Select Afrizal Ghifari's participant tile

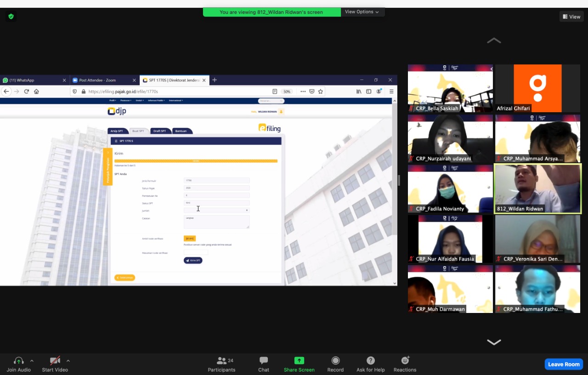(x=537, y=88)
